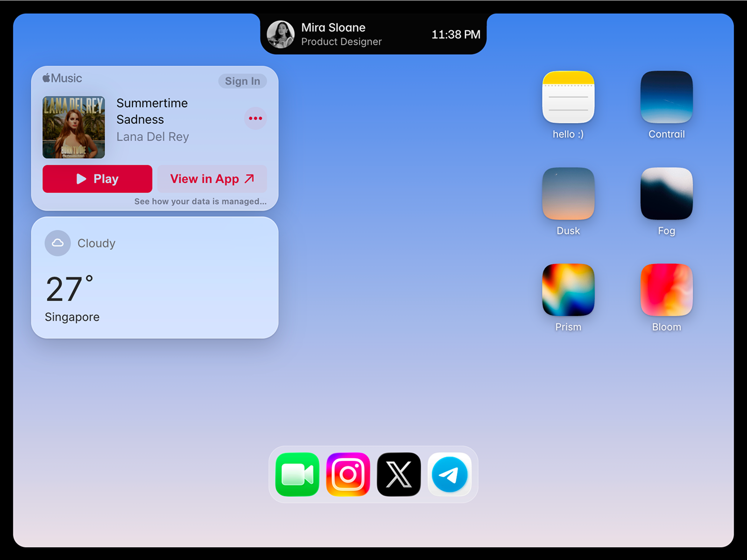The image size is (747, 560).
Task: Open the hello :) notes icon
Action: click(x=568, y=97)
